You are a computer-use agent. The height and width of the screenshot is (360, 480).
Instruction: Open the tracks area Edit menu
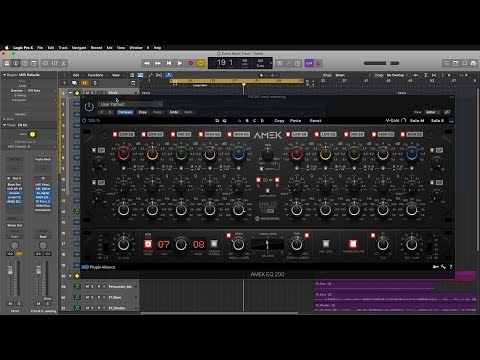(x=76, y=75)
